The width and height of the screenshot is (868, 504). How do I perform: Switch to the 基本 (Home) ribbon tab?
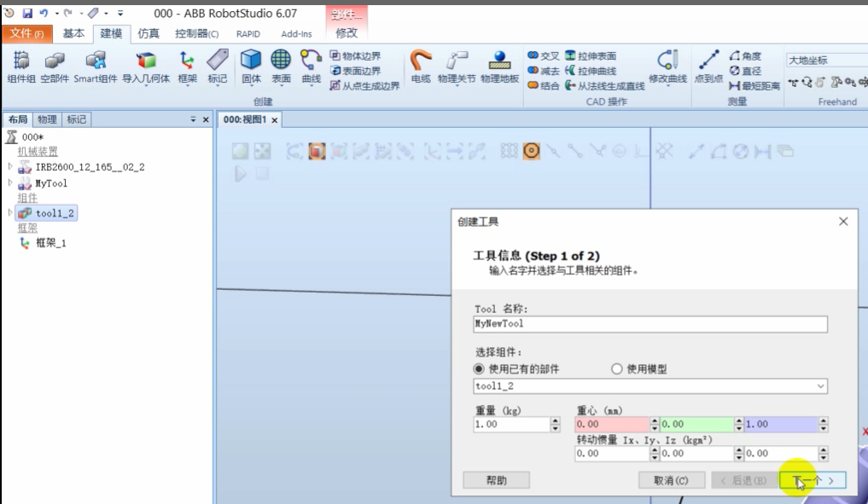pos(73,34)
